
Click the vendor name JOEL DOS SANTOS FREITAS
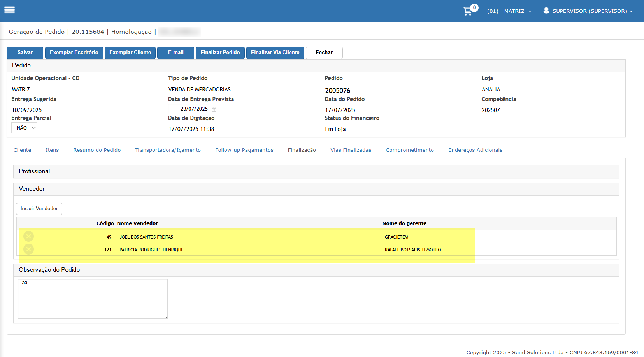(x=146, y=237)
